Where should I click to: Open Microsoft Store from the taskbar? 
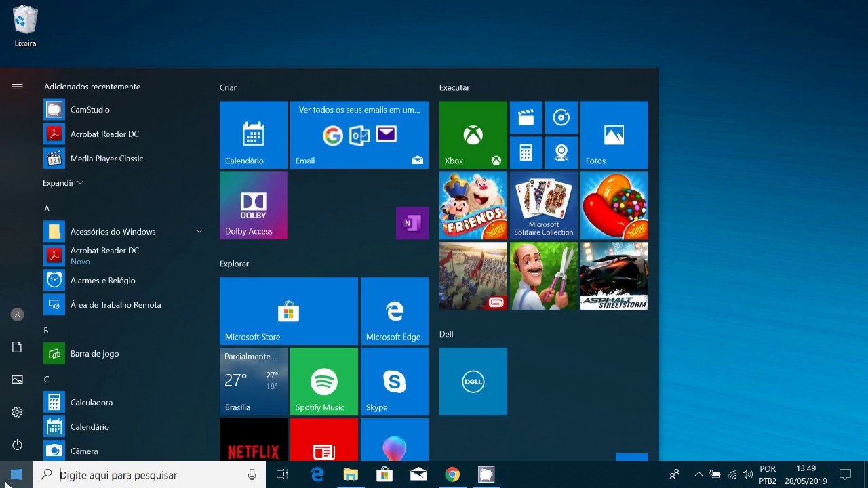coord(384,474)
